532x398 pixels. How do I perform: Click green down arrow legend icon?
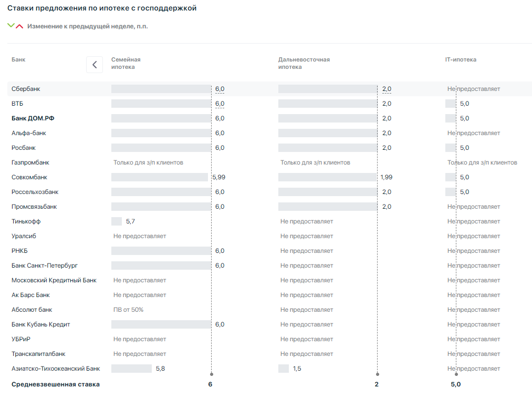[11, 25]
